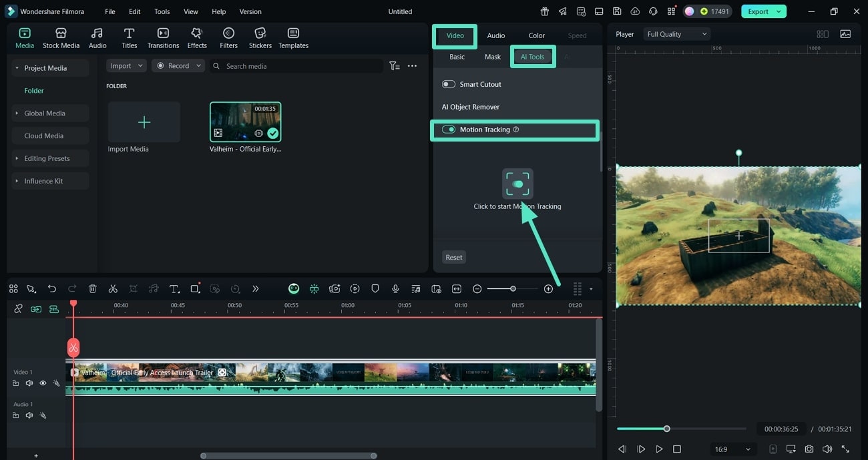The width and height of the screenshot is (868, 460).
Task: Filter media list with the filter icon
Action: (395, 66)
